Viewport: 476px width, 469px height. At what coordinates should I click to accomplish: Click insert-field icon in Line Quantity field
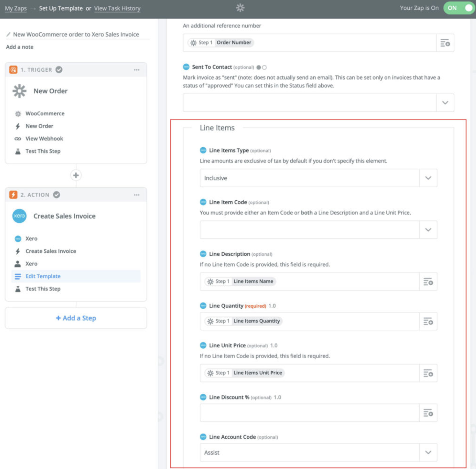428,321
